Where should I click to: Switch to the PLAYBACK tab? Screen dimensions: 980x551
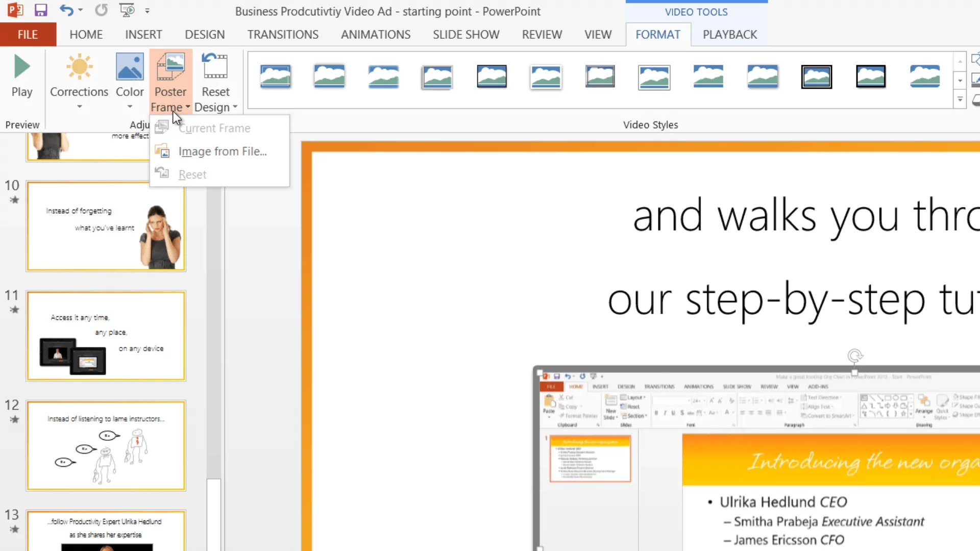point(729,35)
